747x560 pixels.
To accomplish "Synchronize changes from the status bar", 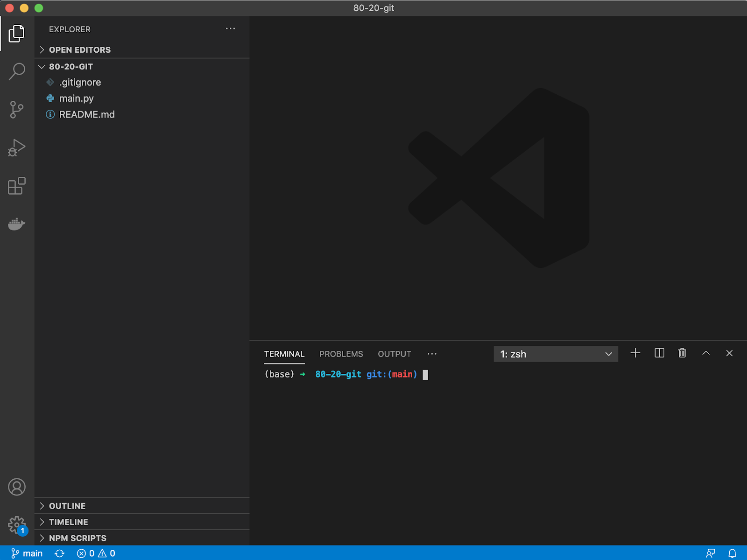I will 59,553.
